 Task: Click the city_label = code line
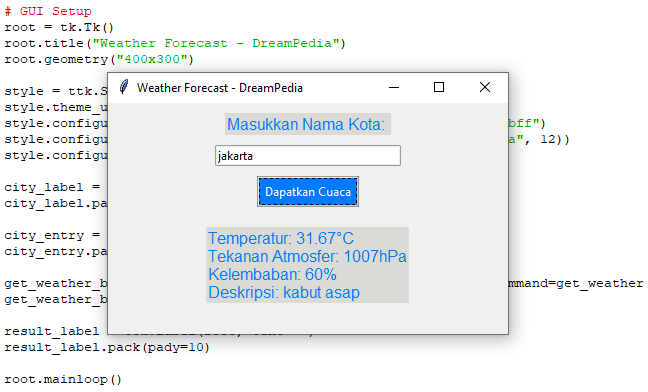tap(52, 188)
